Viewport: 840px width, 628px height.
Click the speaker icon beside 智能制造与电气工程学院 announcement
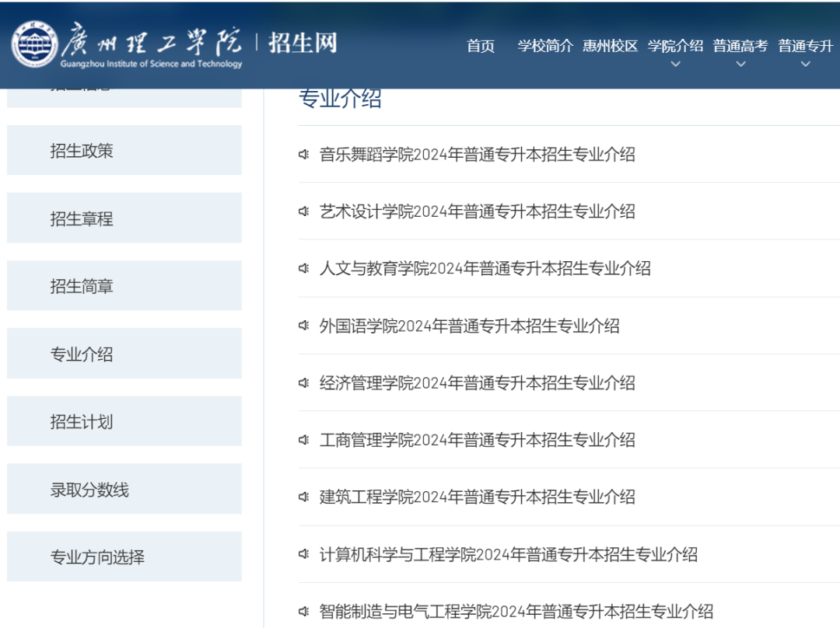point(304,612)
